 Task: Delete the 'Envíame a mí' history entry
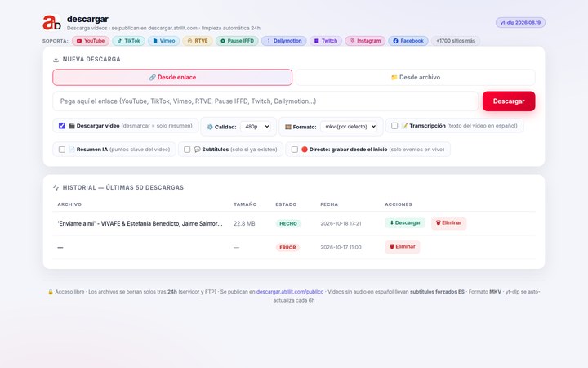coord(448,222)
